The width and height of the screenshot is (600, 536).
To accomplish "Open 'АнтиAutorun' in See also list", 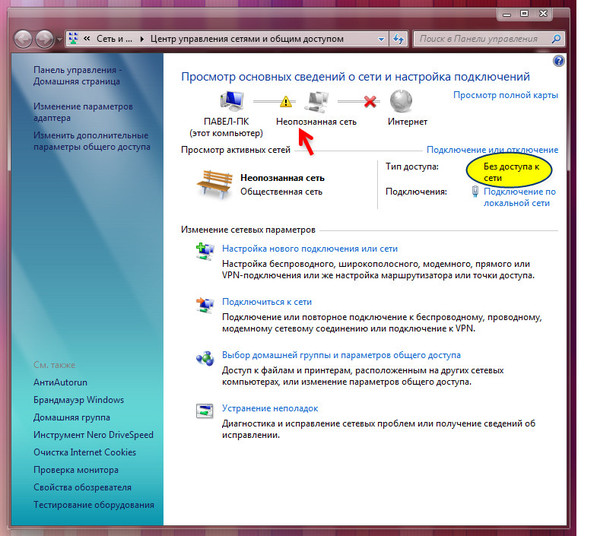I will click(60, 383).
